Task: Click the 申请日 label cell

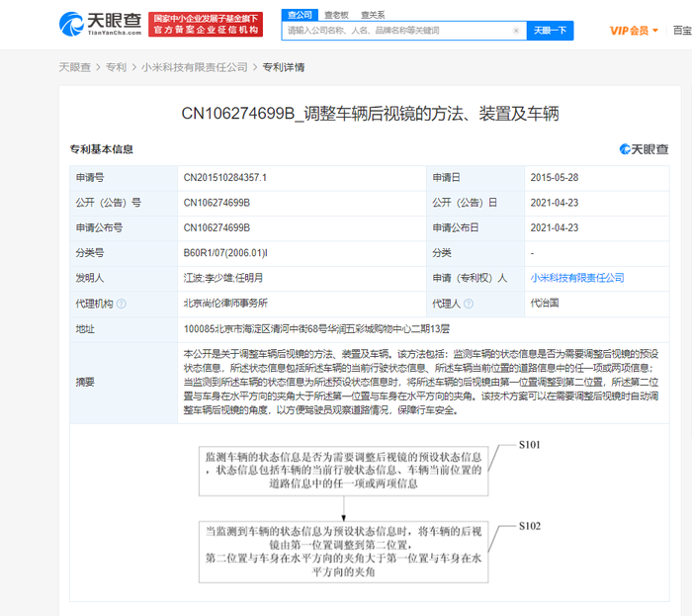Action: click(476, 177)
